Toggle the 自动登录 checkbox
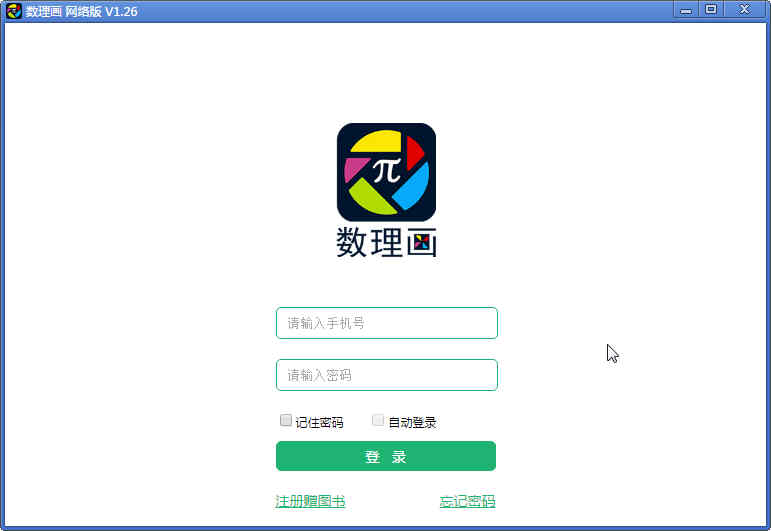 (x=378, y=420)
